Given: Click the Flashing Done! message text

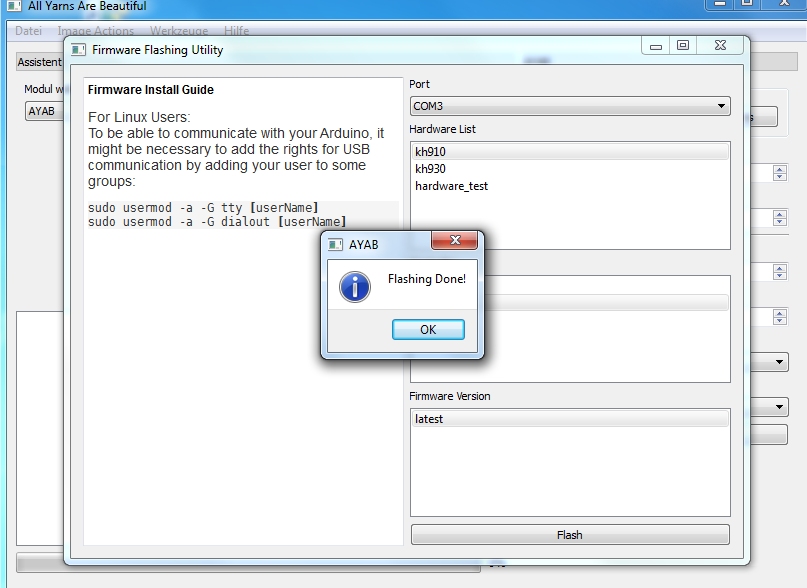Looking at the screenshot, I should 427,279.
